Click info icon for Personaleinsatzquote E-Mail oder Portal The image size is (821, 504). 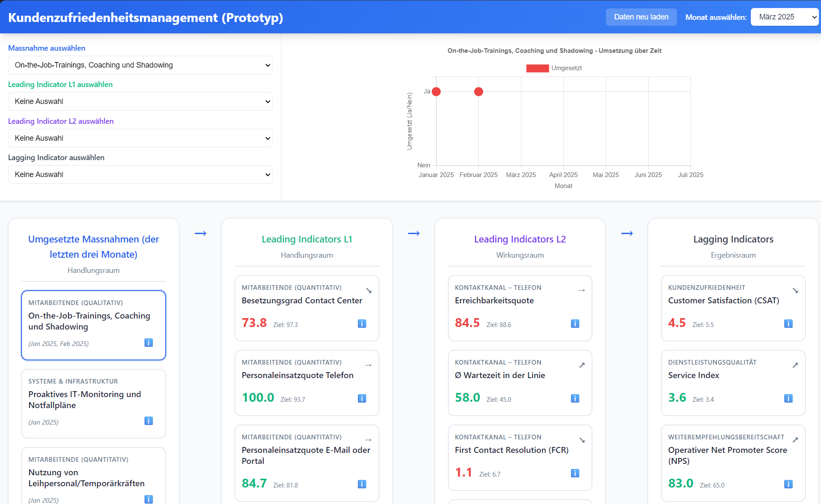362,484
